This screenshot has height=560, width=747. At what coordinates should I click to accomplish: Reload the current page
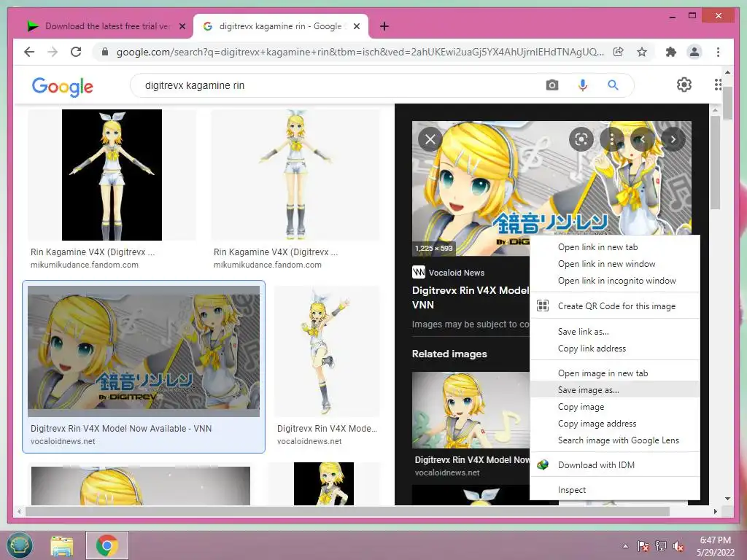(76, 52)
